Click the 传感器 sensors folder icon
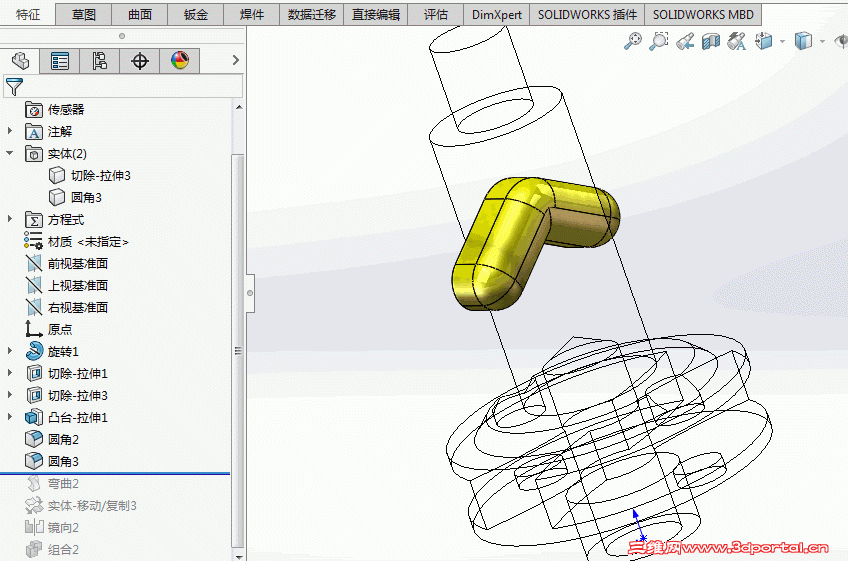 coord(34,110)
